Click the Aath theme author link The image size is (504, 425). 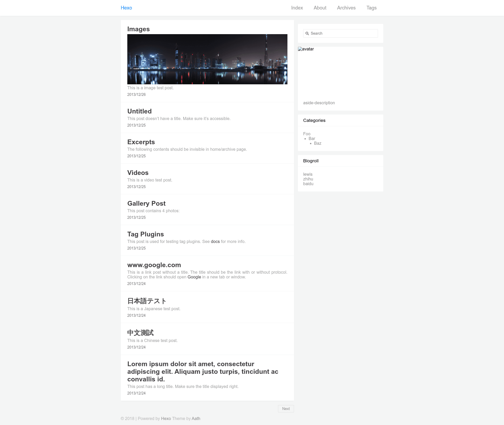(196, 418)
